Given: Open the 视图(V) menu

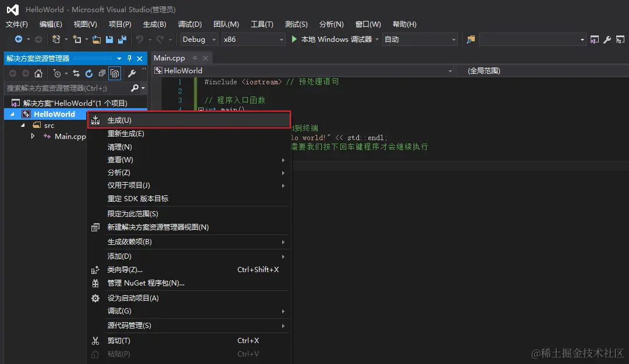Looking at the screenshot, I should (x=86, y=24).
